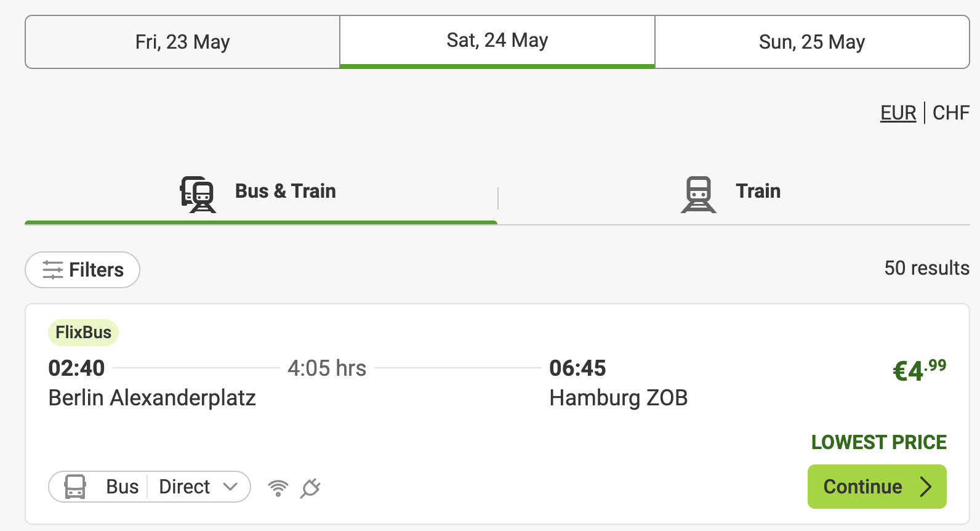Switch to the Bus & Train tab
This screenshot has width=980, height=531.
tap(261, 192)
